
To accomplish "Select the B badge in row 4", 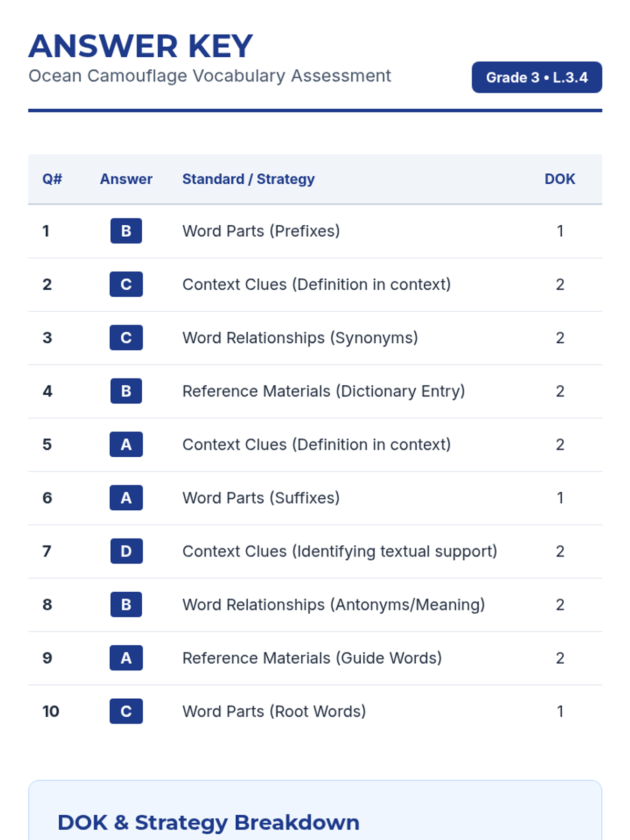I will [126, 391].
